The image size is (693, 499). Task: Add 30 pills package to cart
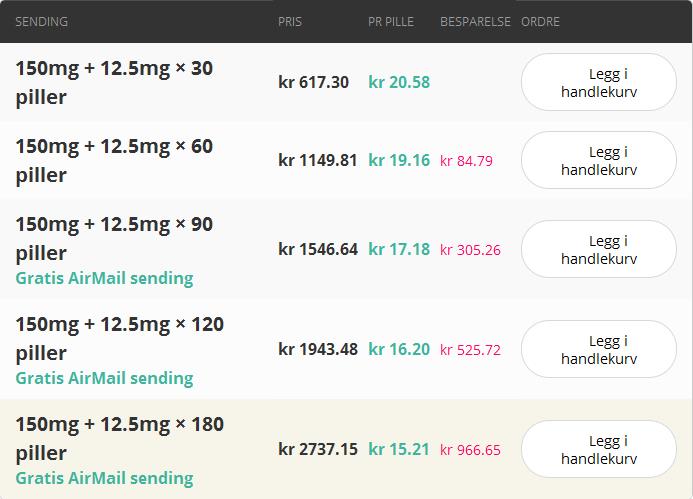click(x=598, y=82)
